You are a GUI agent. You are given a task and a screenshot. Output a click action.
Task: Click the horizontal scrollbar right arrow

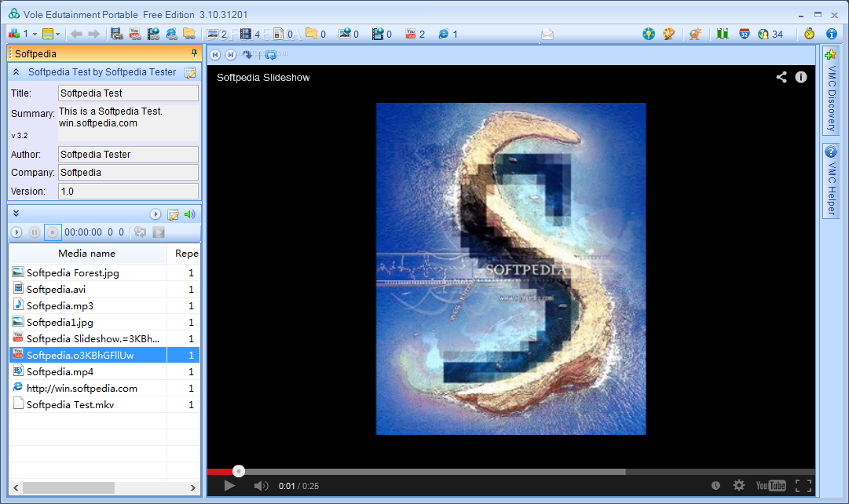[192, 488]
